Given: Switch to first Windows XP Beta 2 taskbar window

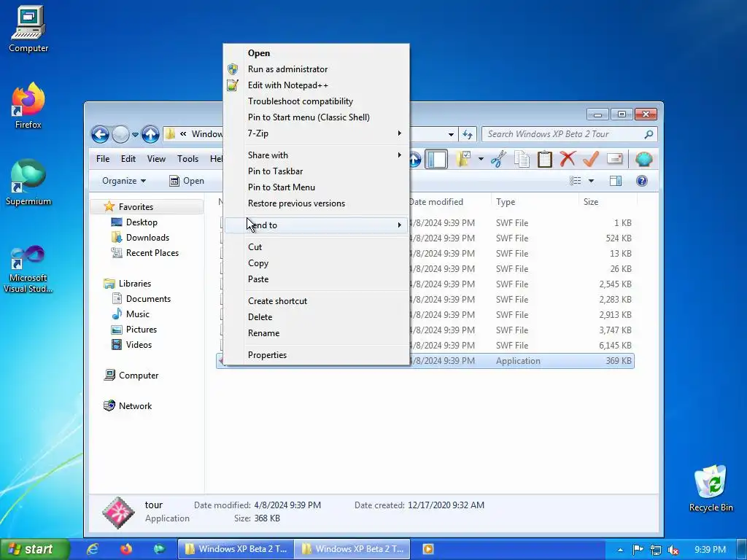Looking at the screenshot, I should point(236,549).
